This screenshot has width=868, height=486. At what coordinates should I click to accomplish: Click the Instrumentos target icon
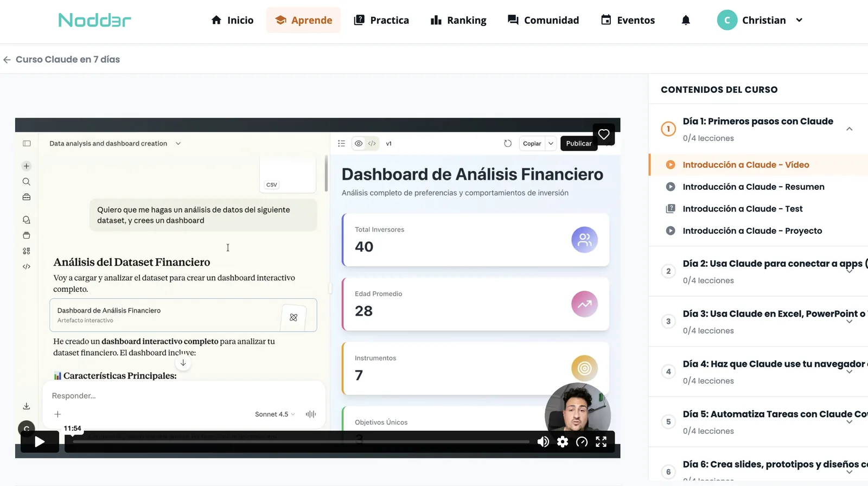click(584, 368)
